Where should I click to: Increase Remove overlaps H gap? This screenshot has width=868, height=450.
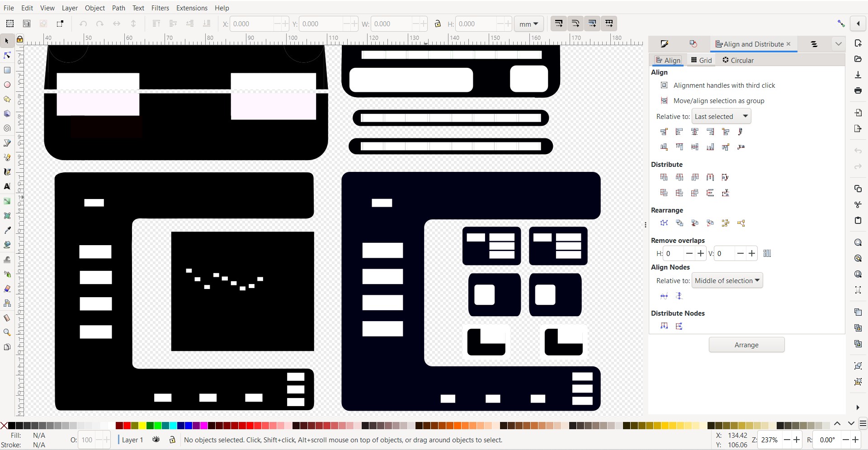click(x=700, y=253)
